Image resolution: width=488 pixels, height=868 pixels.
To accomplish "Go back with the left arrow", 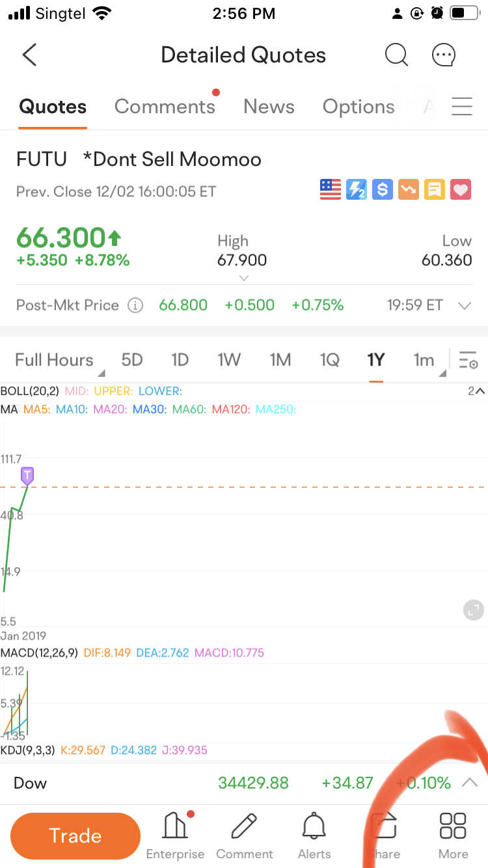I will click(x=29, y=55).
